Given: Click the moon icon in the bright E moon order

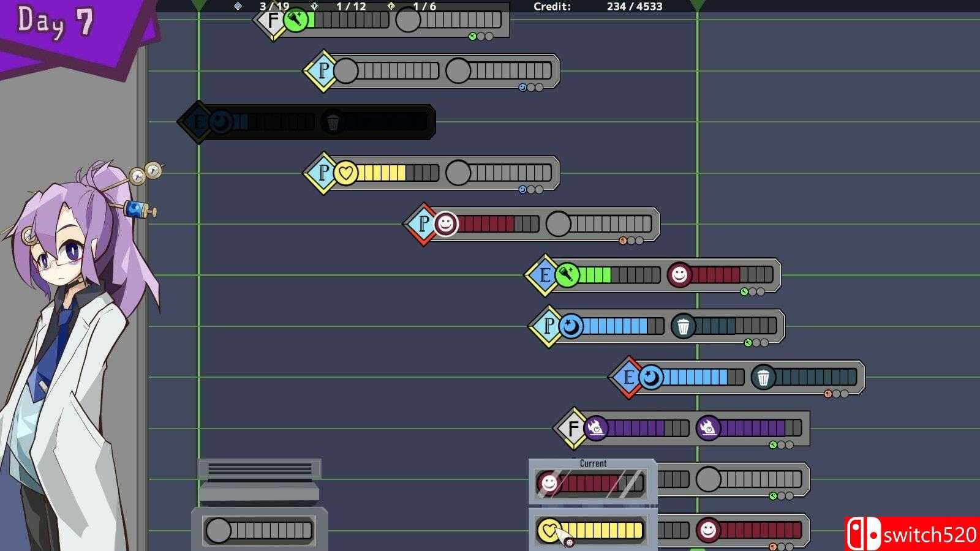Looking at the screenshot, I should pos(651,377).
